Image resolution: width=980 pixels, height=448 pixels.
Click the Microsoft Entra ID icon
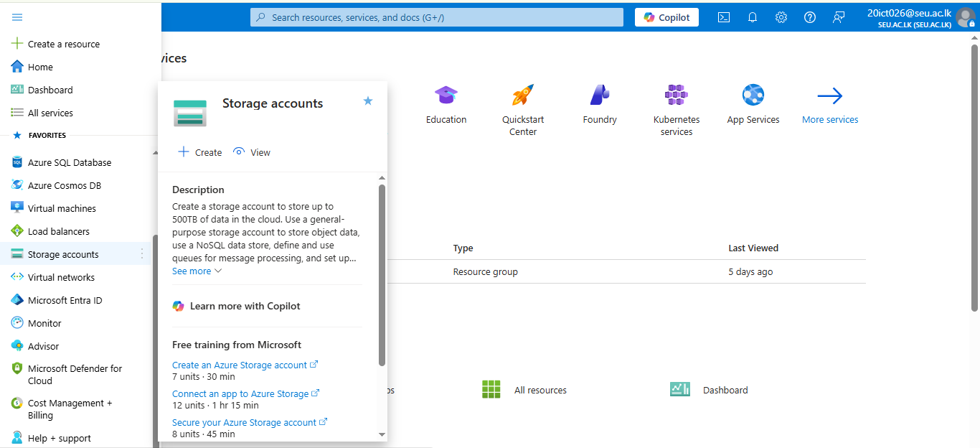17,300
